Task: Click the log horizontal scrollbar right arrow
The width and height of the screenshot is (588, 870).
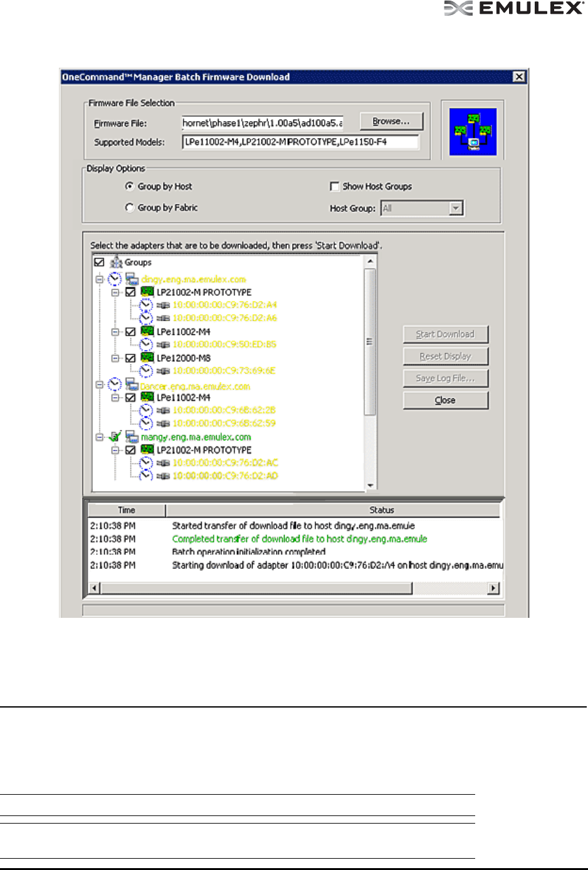Action: click(x=494, y=588)
